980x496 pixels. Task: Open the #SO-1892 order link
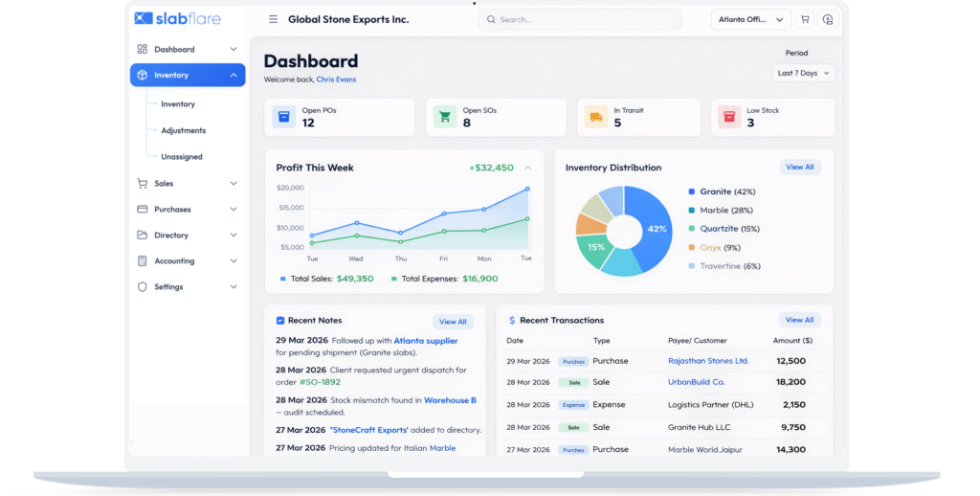[x=320, y=381]
